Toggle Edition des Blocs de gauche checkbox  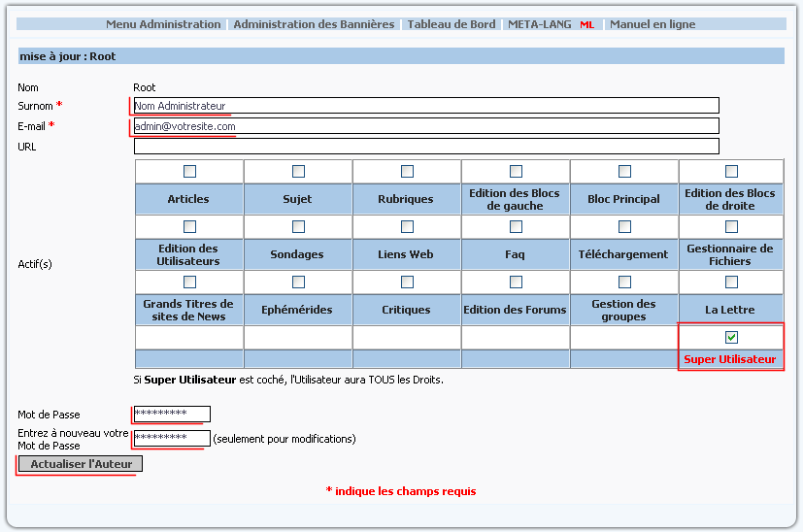click(x=516, y=171)
